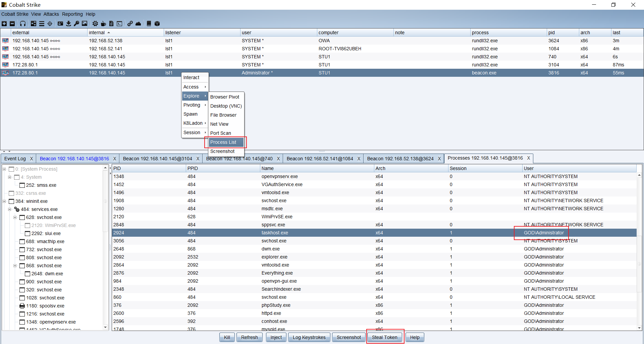
Task: Click the process tree scrollbar down arrow
Action: [x=105, y=327]
